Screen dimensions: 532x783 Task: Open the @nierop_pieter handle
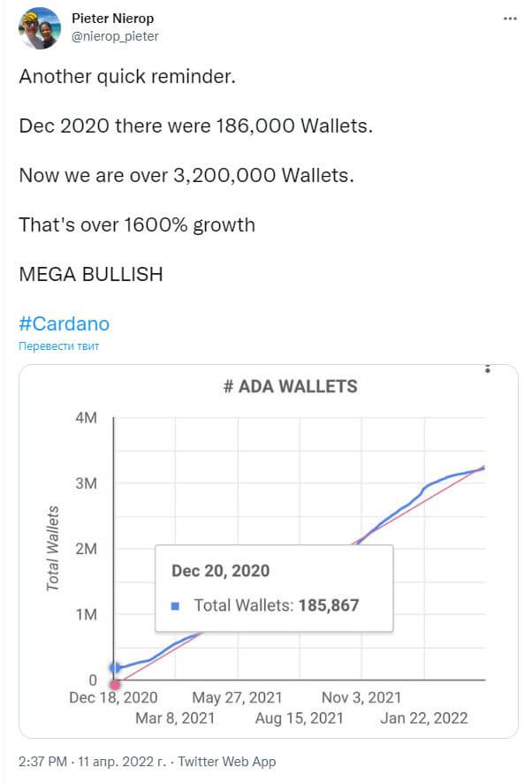(115, 36)
